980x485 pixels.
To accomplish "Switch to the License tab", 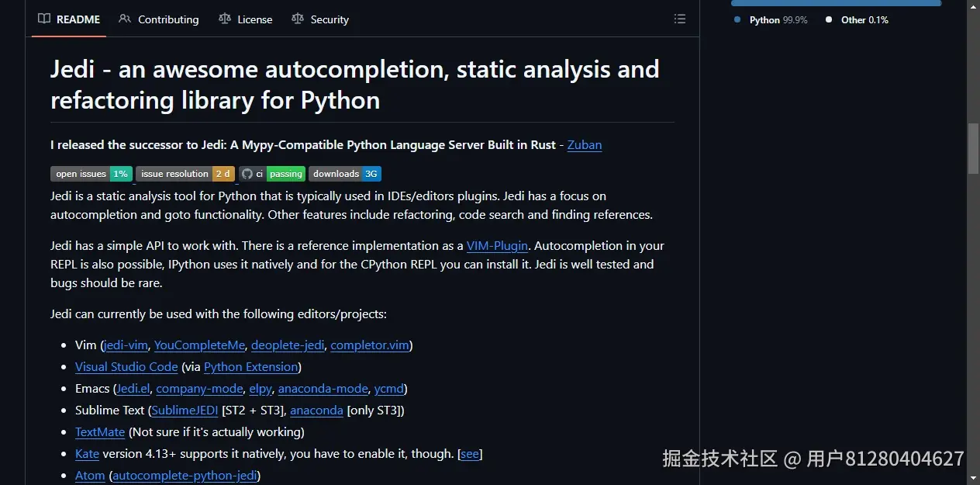I will click(246, 19).
